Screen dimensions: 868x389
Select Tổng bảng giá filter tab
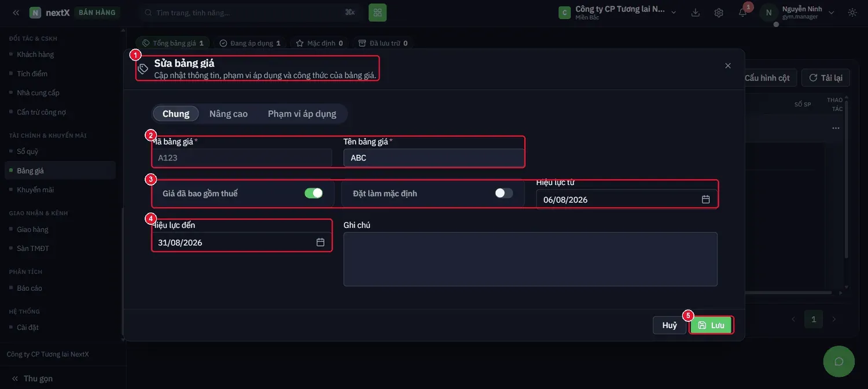(172, 43)
